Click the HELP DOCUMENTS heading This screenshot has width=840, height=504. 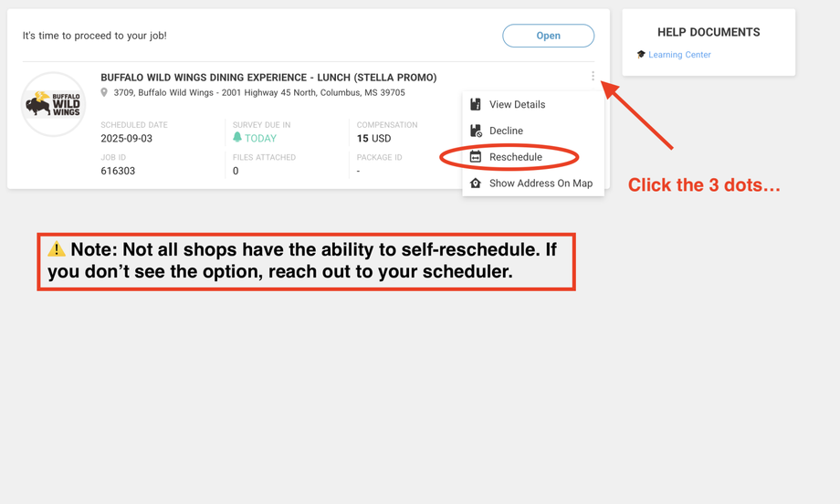click(x=709, y=32)
